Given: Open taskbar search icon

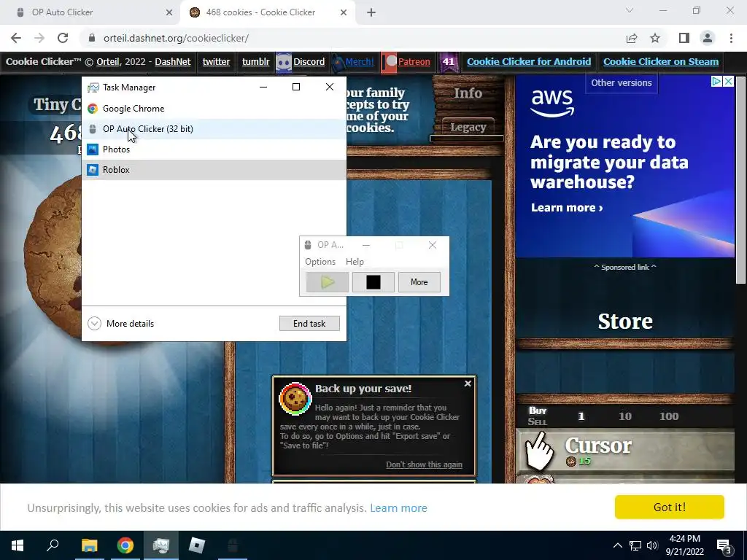Looking at the screenshot, I should (x=53, y=545).
